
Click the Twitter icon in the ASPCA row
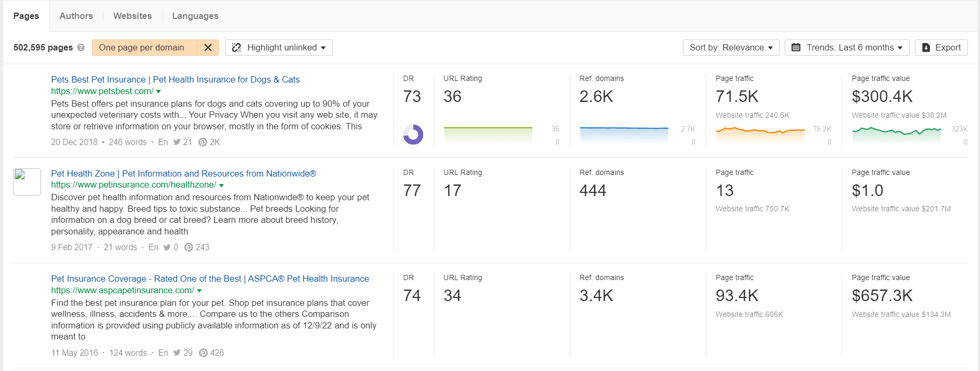(x=177, y=353)
